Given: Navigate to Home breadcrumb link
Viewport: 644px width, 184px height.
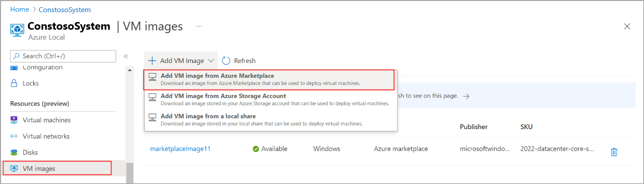Looking at the screenshot, I should point(19,9).
